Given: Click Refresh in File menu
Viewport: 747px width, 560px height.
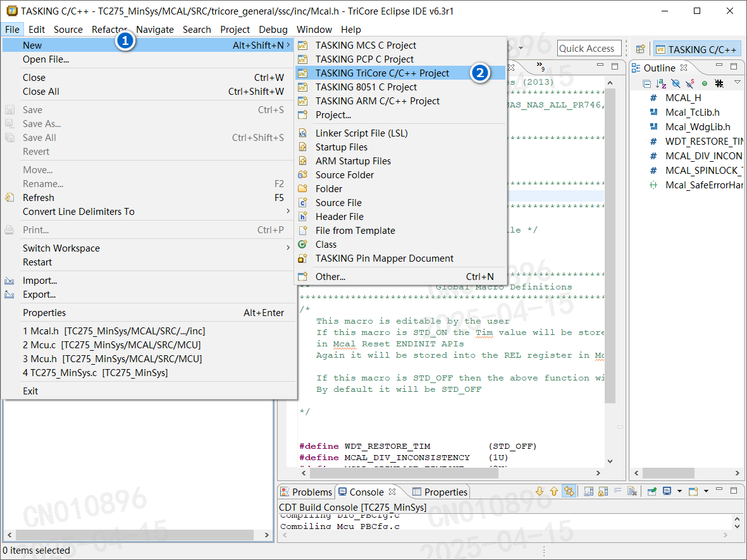Looking at the screenshot, I should (x=149, y=198).
